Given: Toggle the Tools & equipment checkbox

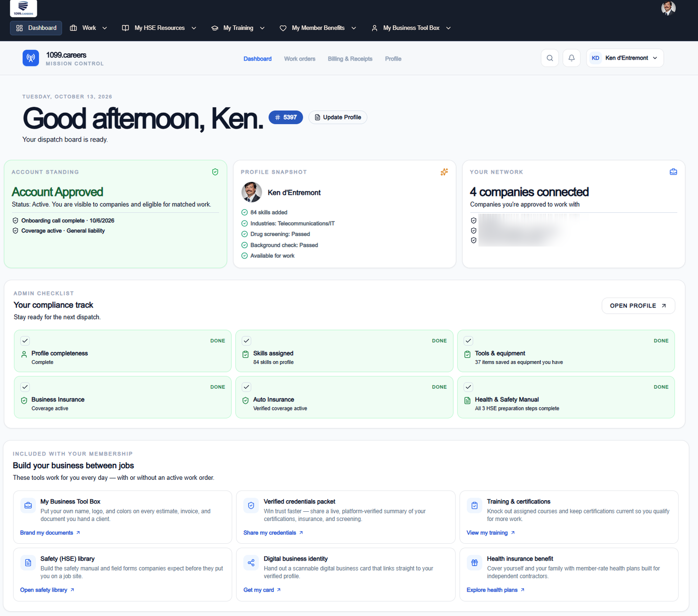Looking at the screenshot, I should 468,341.
